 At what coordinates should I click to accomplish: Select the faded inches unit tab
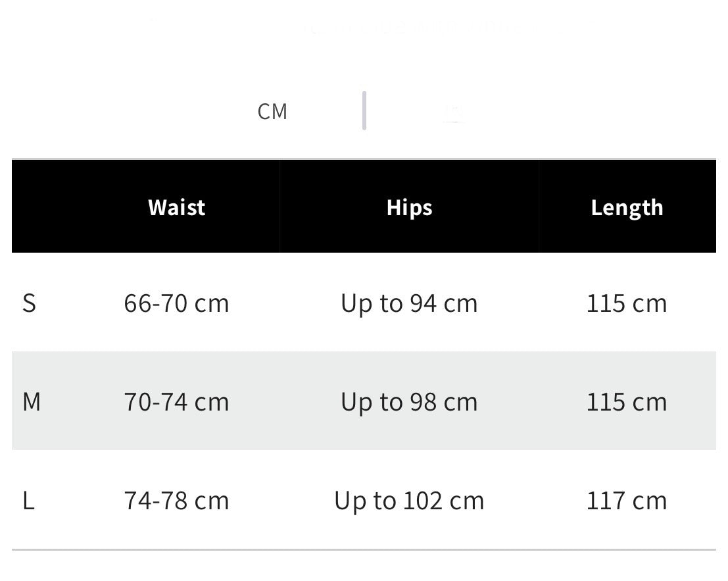coord(452,113)
